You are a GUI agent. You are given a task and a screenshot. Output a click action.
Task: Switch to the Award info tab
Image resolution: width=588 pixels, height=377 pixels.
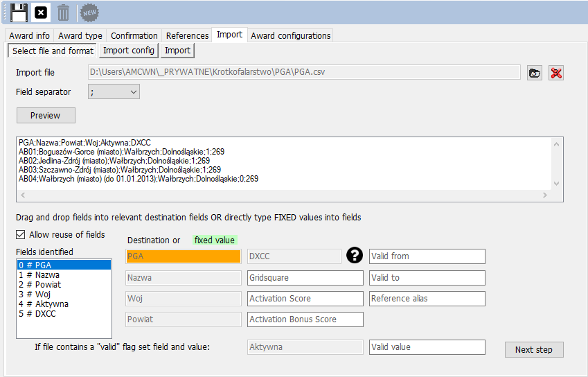tap(29, 35)
